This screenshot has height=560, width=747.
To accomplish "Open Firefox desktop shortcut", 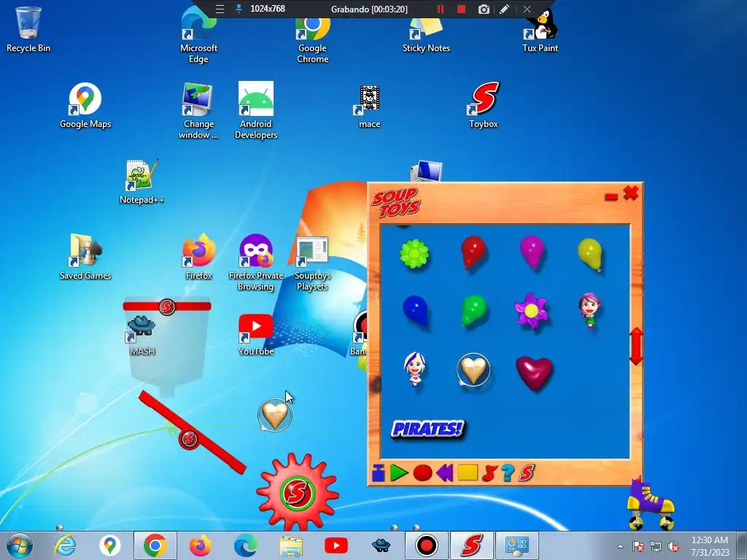I will click(198, 256).
